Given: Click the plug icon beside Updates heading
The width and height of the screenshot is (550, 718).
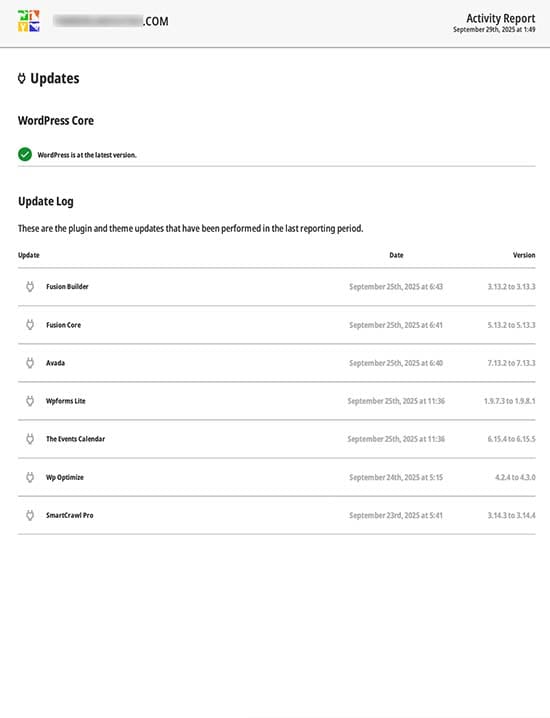Looking at the screenshot, I should click(22, 78).
